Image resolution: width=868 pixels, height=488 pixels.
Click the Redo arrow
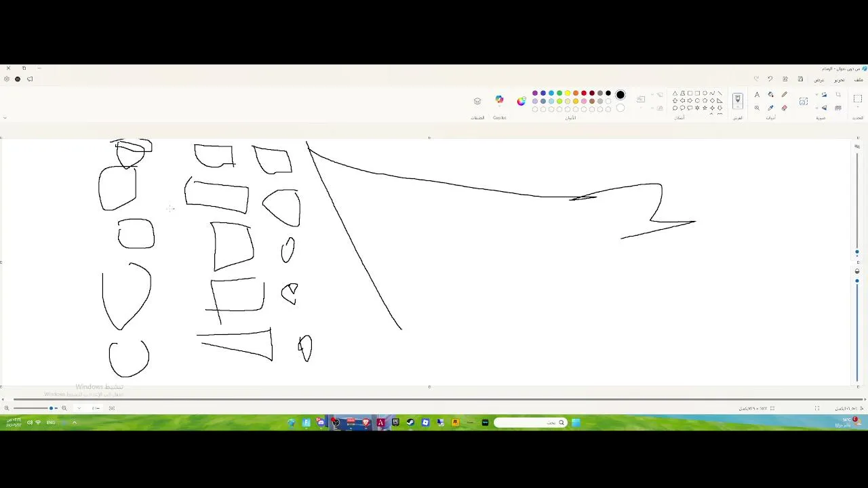tap(756, 79)
